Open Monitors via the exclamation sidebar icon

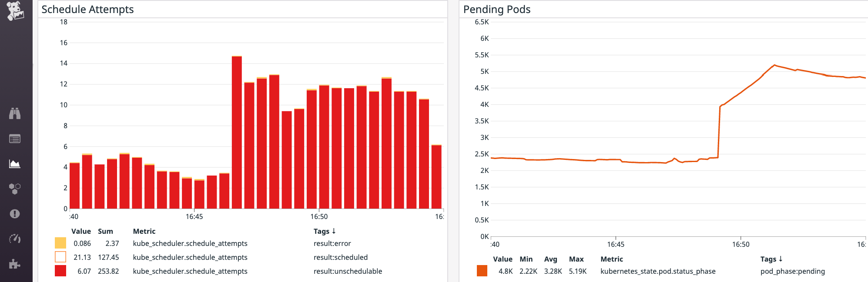coord(15,213)
